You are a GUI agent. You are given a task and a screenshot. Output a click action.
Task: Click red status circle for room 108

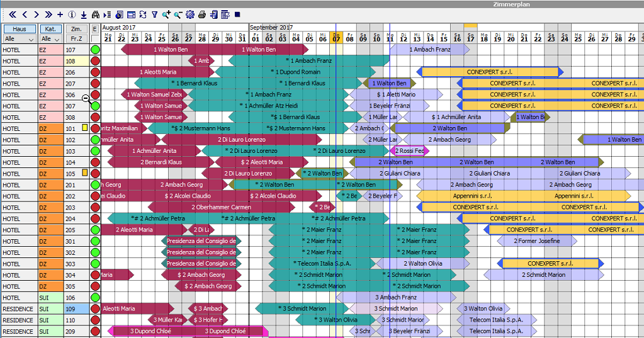click(95, 61)
